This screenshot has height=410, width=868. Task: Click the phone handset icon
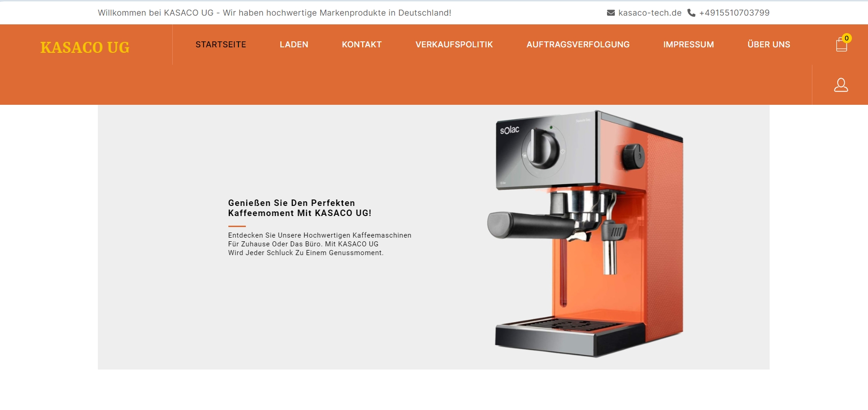coord(691,13)
